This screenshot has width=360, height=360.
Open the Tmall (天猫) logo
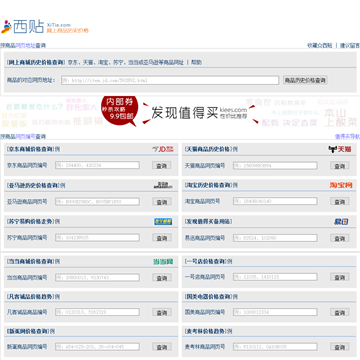(340, 149)
